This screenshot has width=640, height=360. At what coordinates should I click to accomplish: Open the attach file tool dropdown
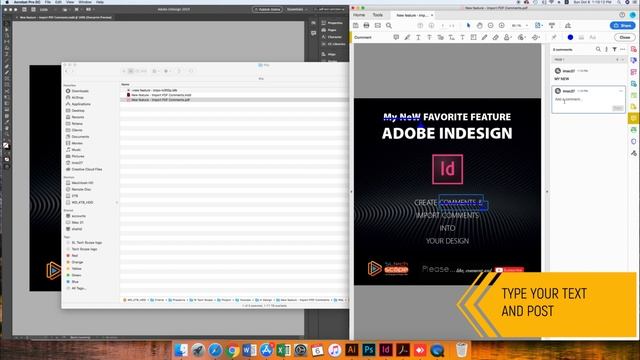(522, 37)
